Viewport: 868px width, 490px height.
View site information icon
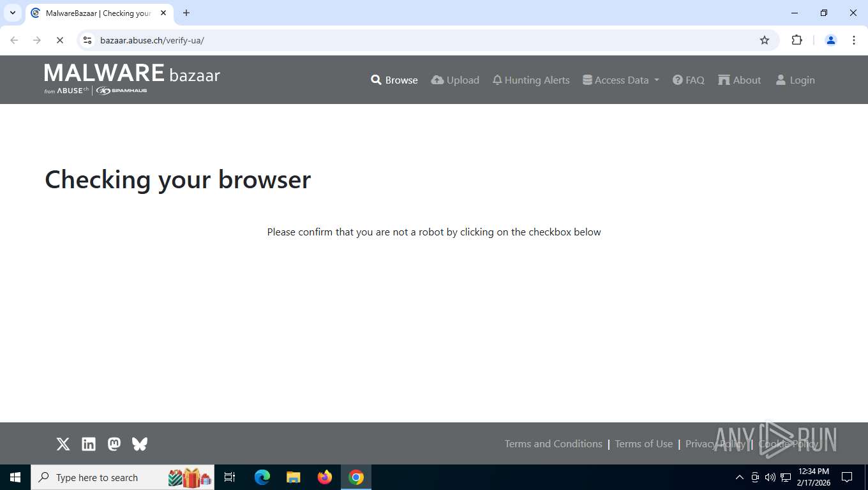[88, 40]
